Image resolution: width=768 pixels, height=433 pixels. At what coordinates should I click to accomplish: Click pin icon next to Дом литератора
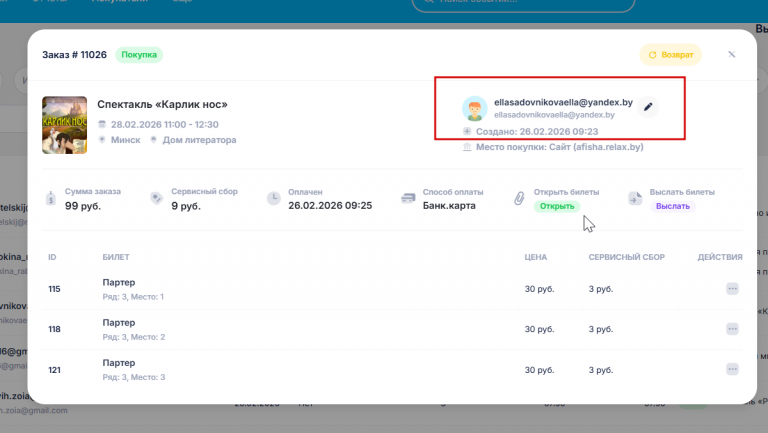click(x=153, y=140)
